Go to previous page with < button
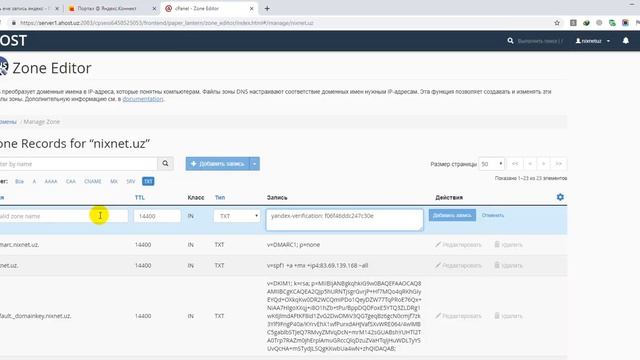Image resolution: width=640 pixels, height=360 pixels. coord(530,164)
